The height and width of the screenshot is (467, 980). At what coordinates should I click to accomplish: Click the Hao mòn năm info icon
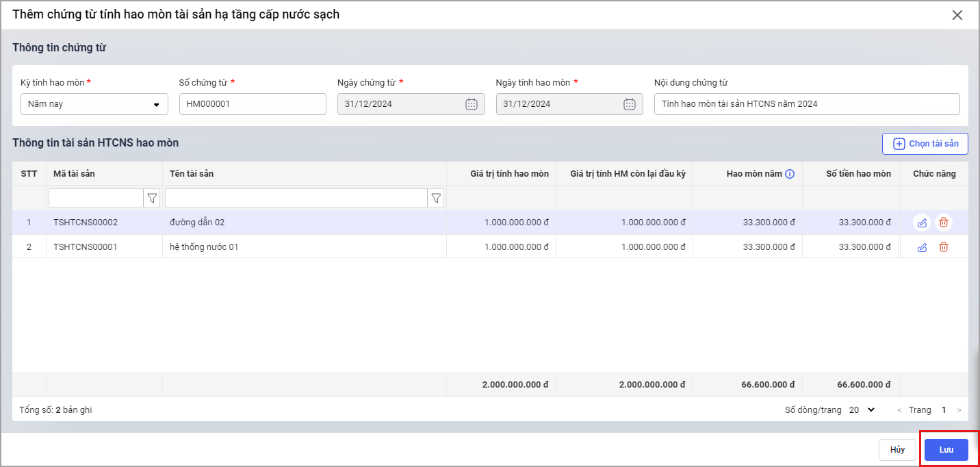790,174
